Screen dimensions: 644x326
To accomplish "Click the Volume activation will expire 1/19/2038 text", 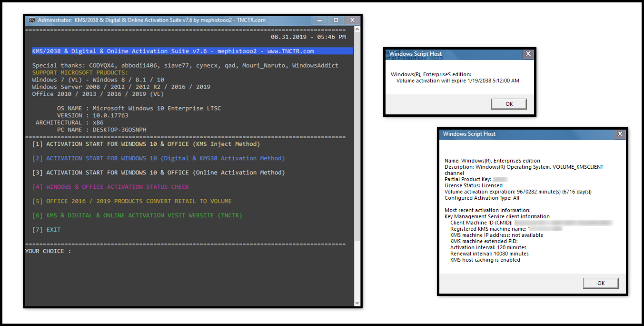I will [x=458, y=81].
